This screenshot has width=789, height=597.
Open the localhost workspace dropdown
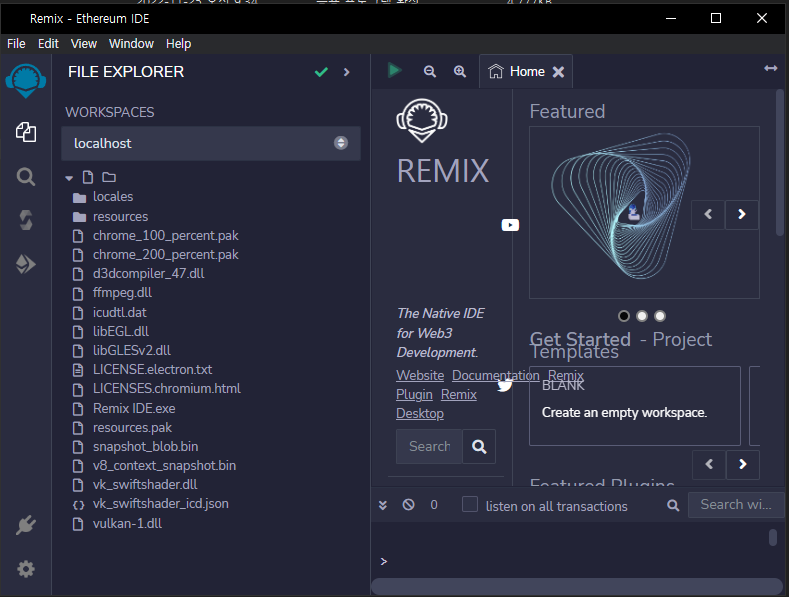(211, 143)
